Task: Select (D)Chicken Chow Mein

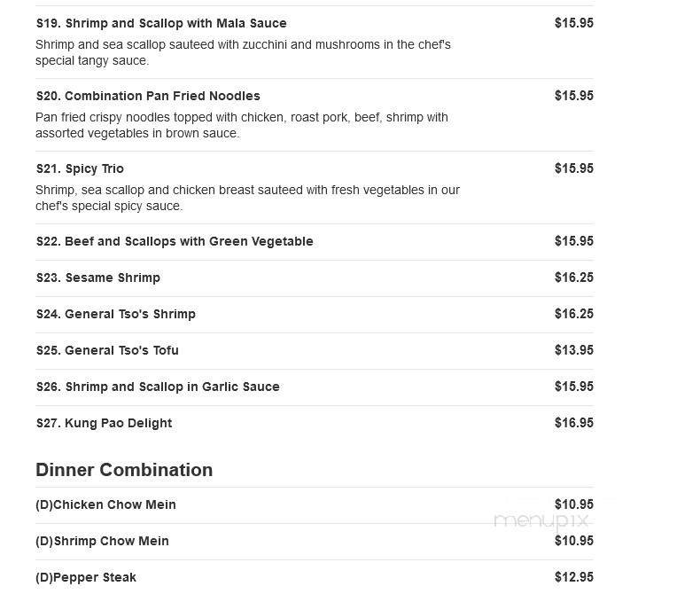Action: [x=105, y=504]
